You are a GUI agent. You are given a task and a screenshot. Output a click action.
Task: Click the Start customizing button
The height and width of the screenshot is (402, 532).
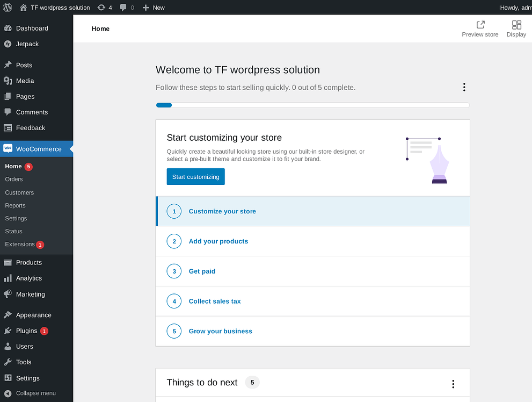click(x=195, y=177)
